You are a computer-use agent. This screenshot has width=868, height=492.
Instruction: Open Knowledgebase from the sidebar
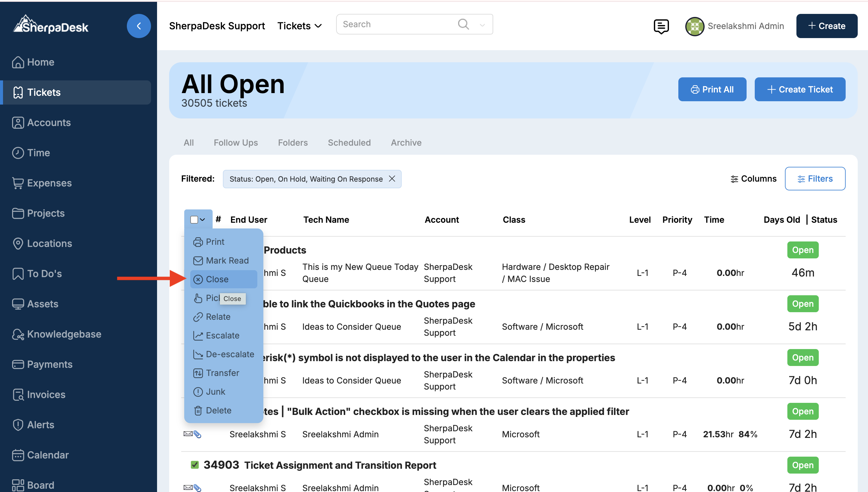tap(64, 334)
